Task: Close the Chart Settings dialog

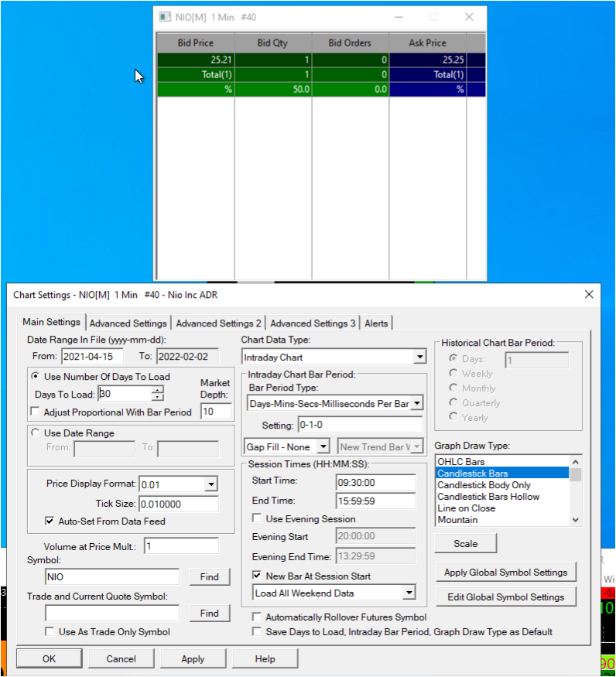Action: [589, 295]
